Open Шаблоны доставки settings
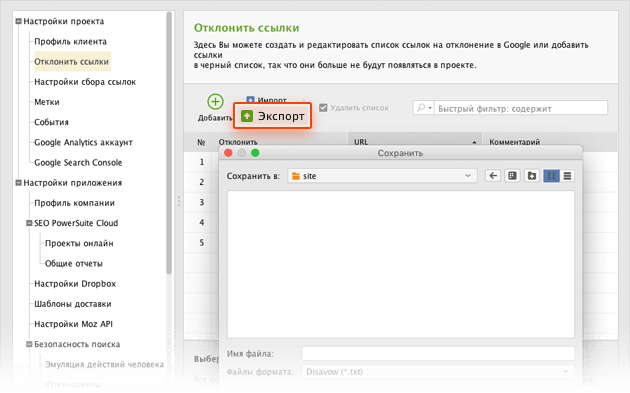Viewport: 630px width, 393px height. tap(73, 304)
